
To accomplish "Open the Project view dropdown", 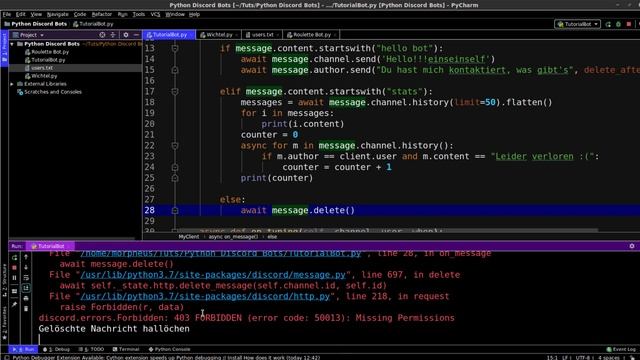I will coord(28,35).
